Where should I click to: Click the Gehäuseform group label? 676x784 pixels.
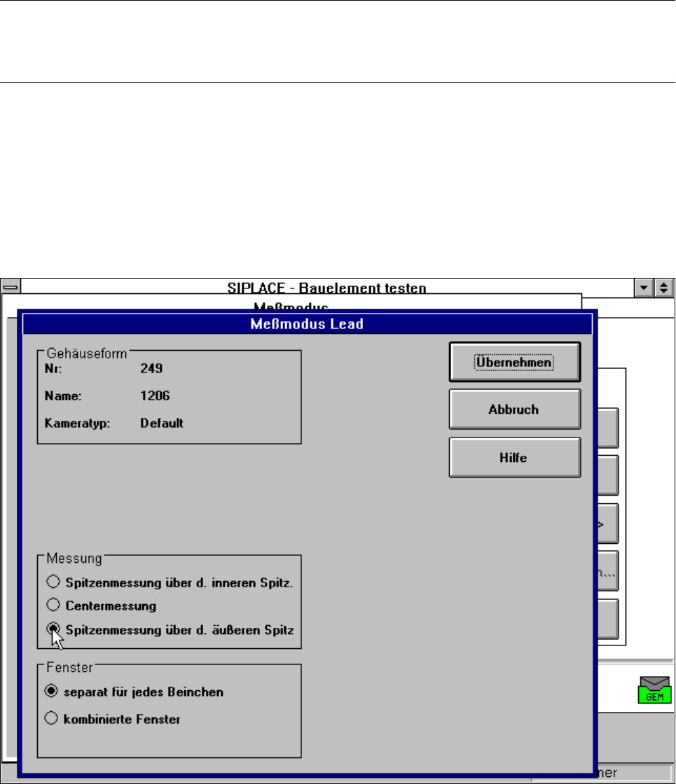pyautogui.click(x=87, y=353)
